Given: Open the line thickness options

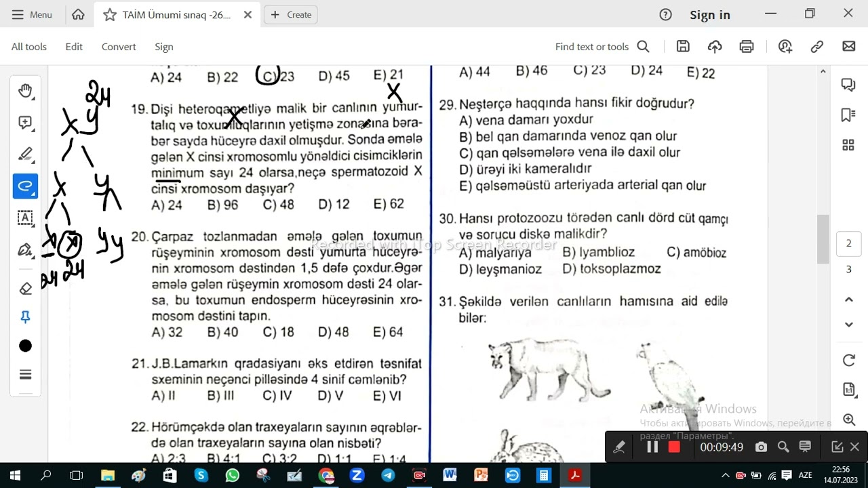Looking at the screenshot, I should point(25,375).
